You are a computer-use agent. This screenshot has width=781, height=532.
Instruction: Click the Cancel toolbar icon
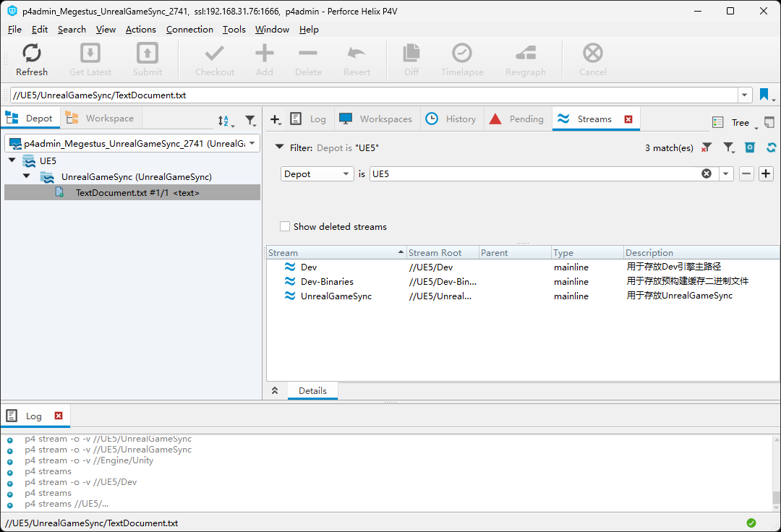(x=593, y=53)
